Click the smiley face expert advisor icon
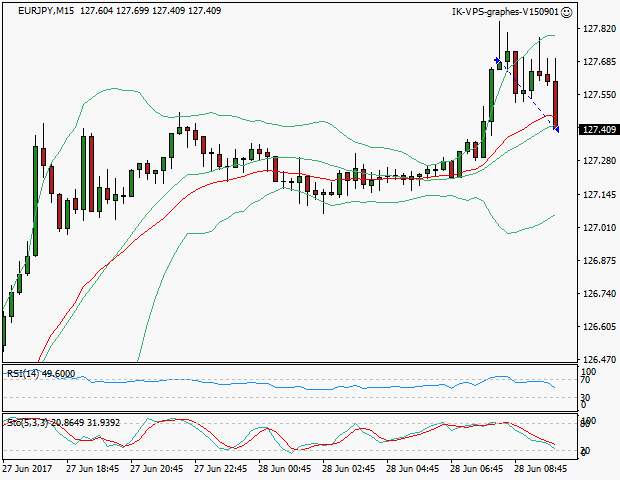The width and height of the screenshot is (620, 480). (567, 12)
